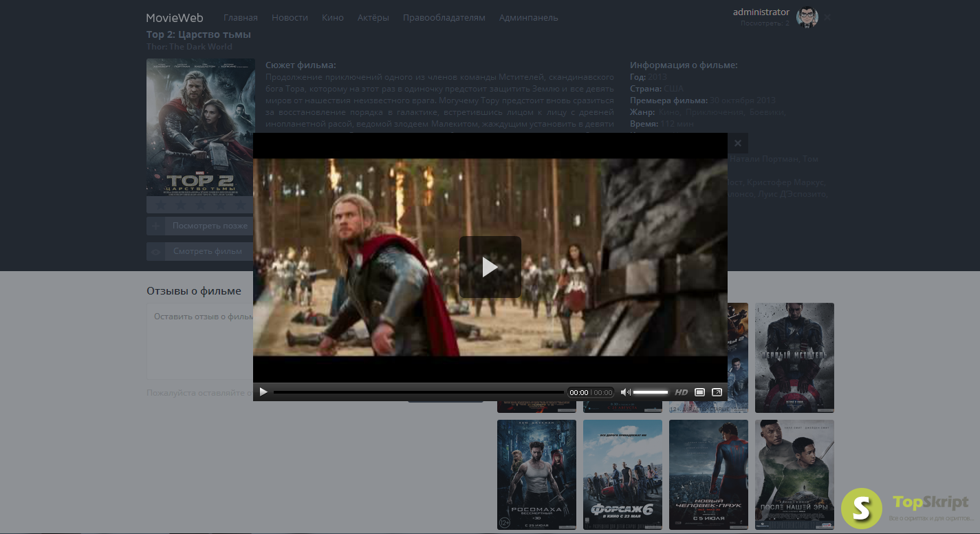Open the После нашей эры poster

tap(794, 475)
